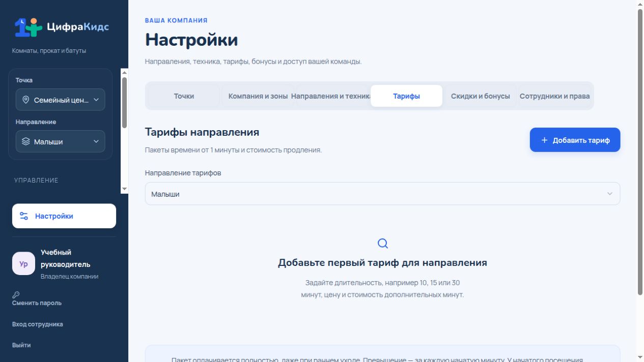Switch to the Точки tab

coord(184,96)
